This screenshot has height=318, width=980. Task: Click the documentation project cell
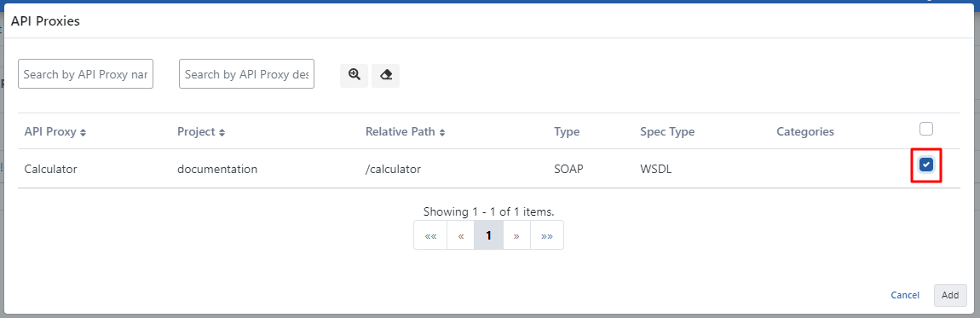[217, 169]
